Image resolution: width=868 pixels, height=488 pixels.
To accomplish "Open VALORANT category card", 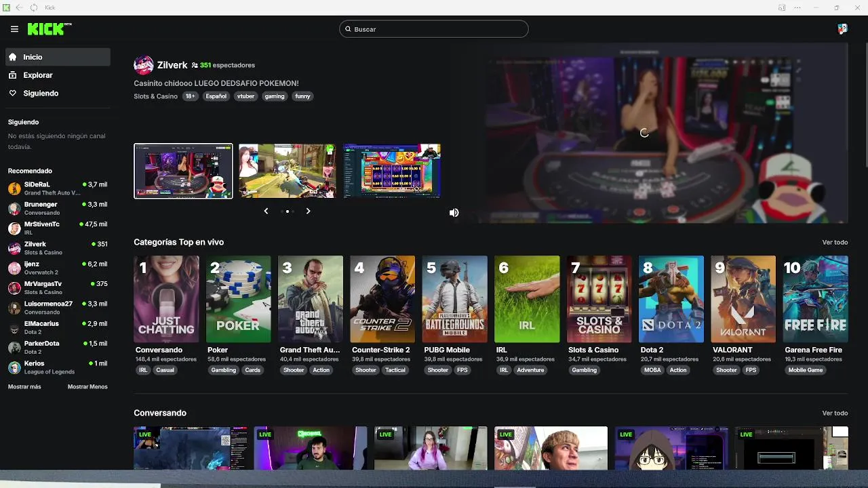I will coord(743,299).
